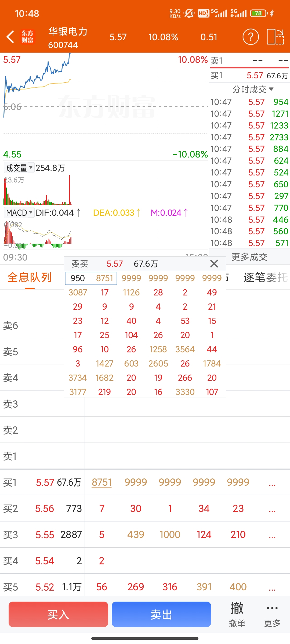Image resolution: width=290 pixels, height=644 pixels.
Task: Tap the battery status icon
Action: tap(259, 13)
